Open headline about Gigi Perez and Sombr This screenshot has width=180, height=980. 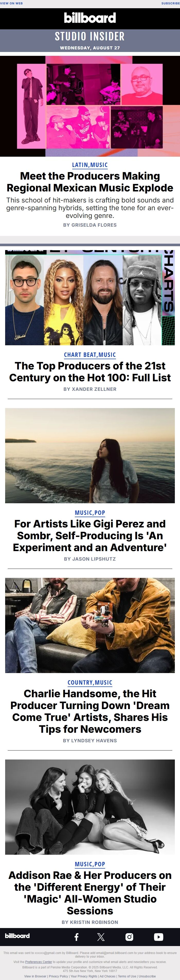pyautogui.click(x=90, y=535)
